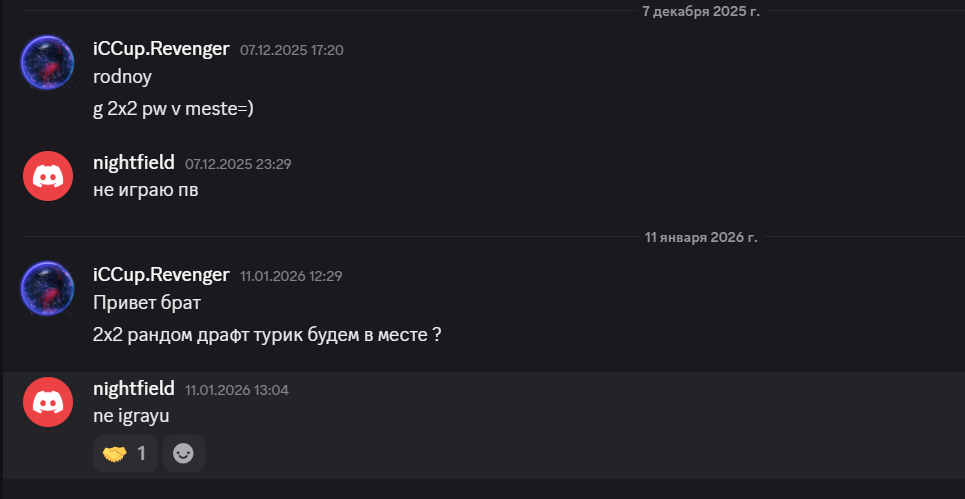
Task: Open the iCCup.Revenger username above "Привет брат"
Action: click(161, 275)
